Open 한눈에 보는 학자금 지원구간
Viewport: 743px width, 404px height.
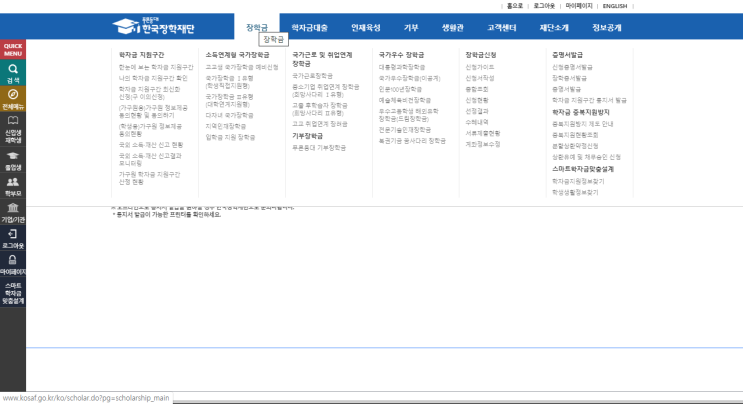(x=156, y=67)
